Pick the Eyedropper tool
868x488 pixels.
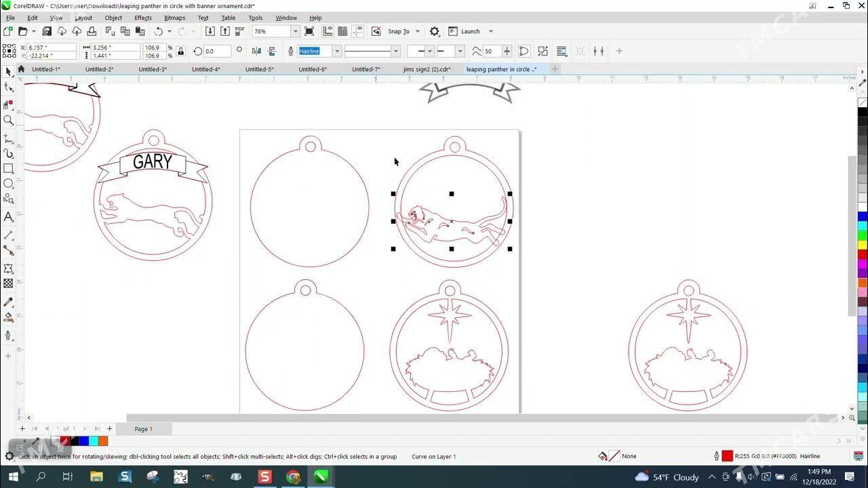pyautogui.click(x=8, y=302)
